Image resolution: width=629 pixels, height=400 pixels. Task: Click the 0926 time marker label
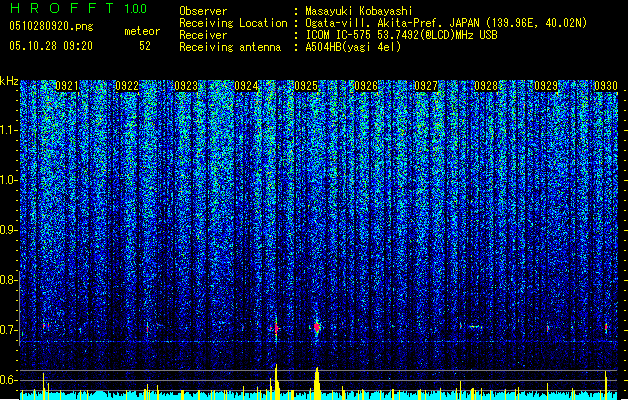point(366,86)
